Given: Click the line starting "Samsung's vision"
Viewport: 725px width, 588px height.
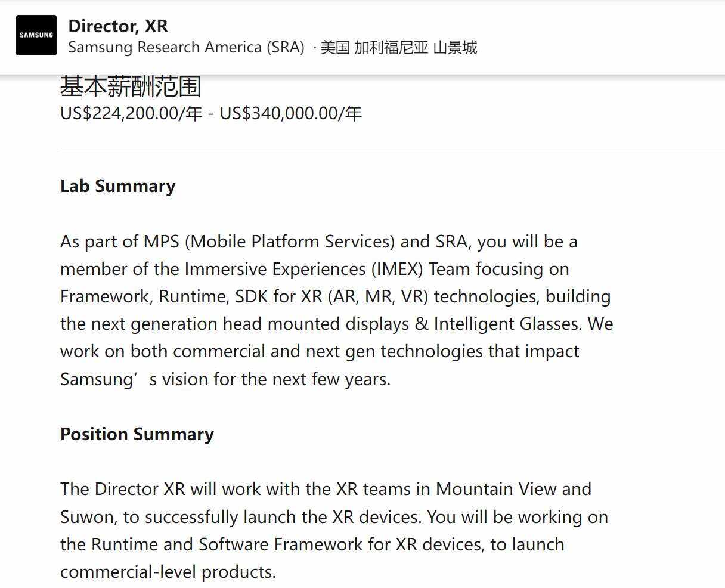Looking at the screenshot, I should 225,379.
